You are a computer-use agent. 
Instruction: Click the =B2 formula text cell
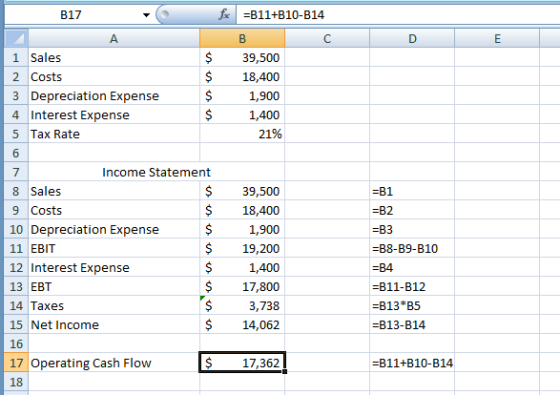tap(412, 210)
